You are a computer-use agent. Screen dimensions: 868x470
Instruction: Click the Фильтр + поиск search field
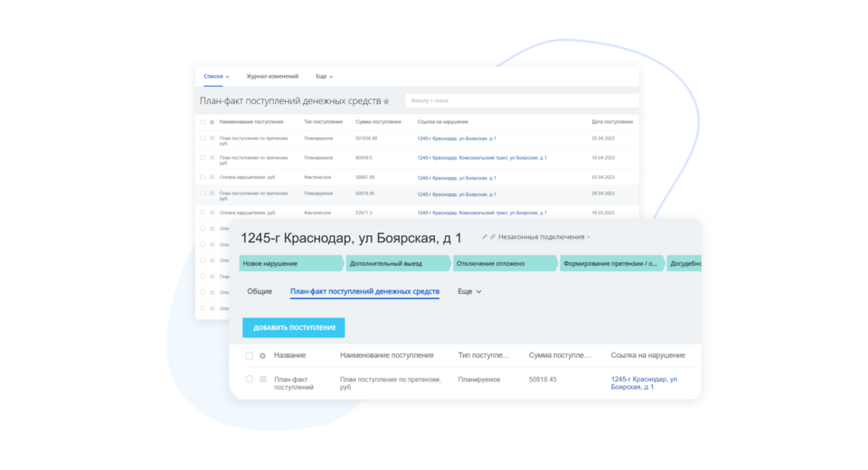point(521,101)
